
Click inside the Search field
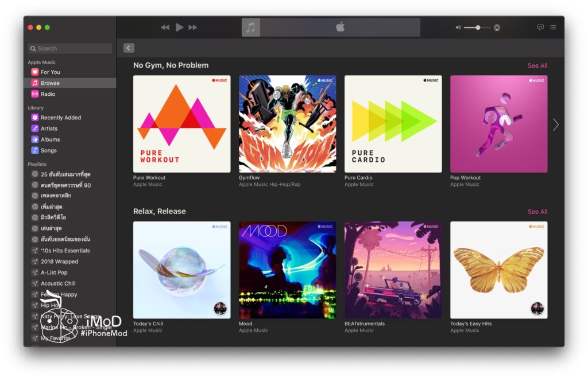[x=69, y=48]
